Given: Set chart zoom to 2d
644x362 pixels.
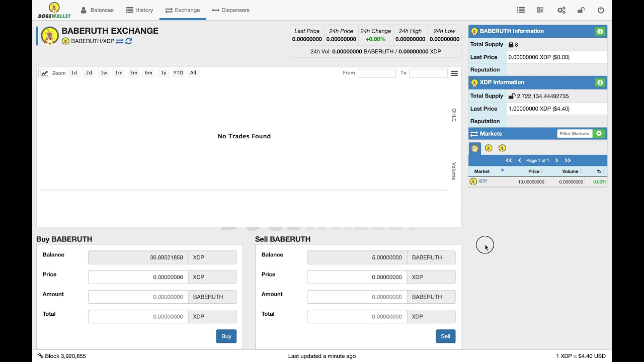Looking at the screenshot, I should pyautogui.click(x=89, y=73).
